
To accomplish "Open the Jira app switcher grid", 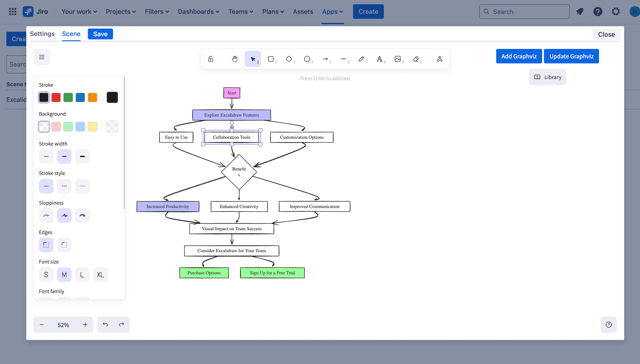I will (x=12, y=12).
